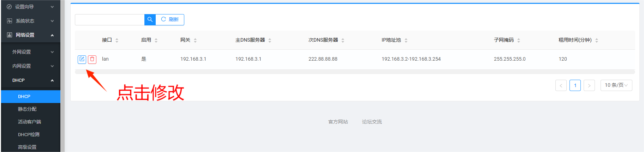The width and height of the screenshot is (644, 152).
Task: Open the 10 条/页 page size dropdown
Action: point(616,85)
